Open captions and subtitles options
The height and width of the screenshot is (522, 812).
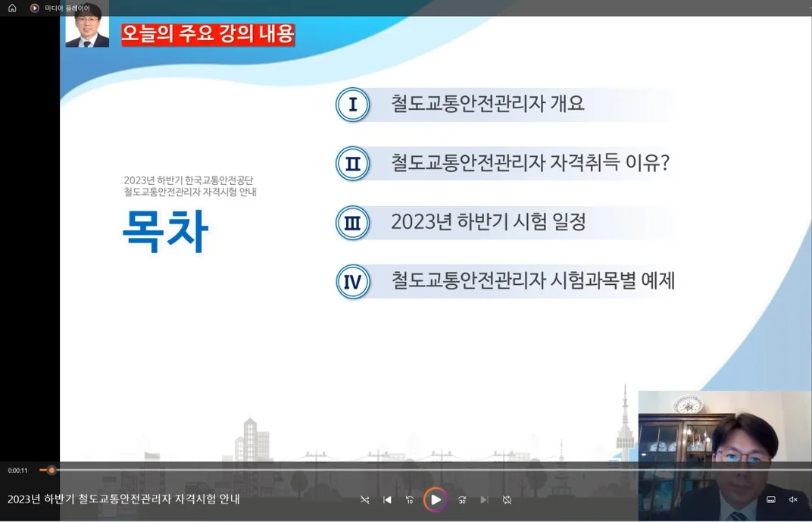770,500
